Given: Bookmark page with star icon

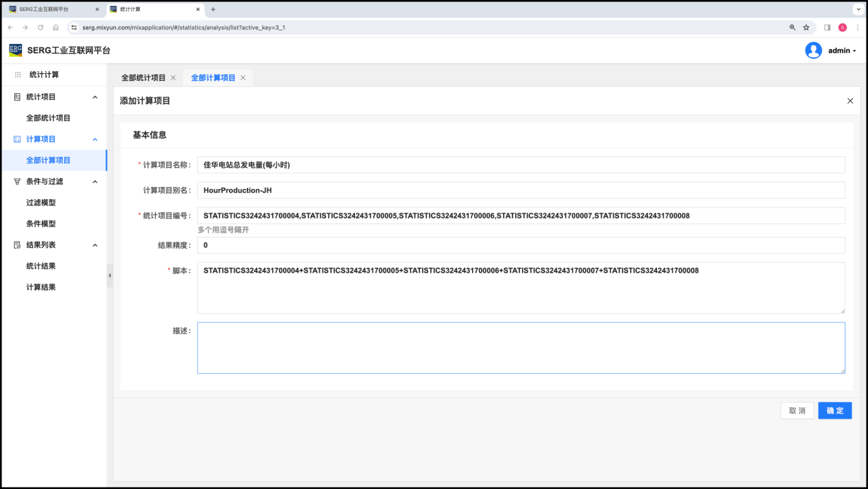Looking at the screenshot, I should (806, 27).
